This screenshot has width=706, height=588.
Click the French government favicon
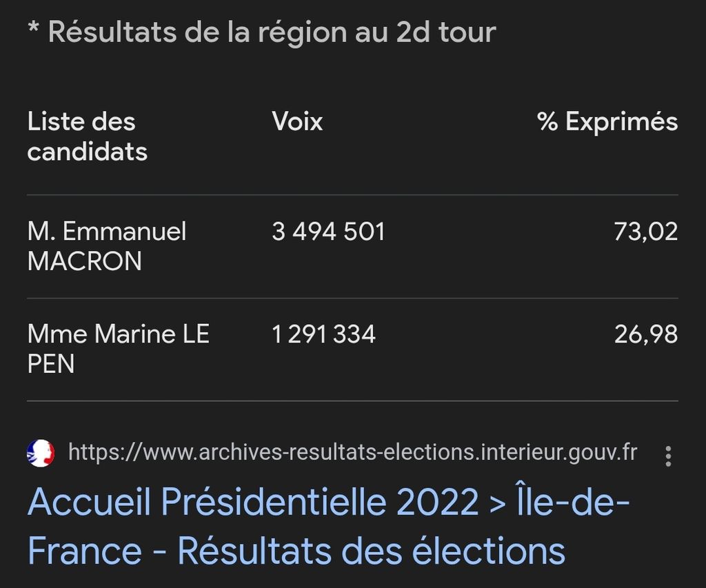(x=41, y=453)
